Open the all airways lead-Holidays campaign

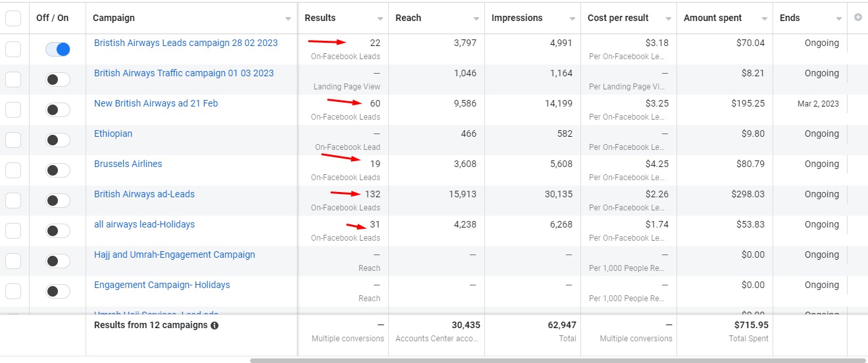[145, 224]
